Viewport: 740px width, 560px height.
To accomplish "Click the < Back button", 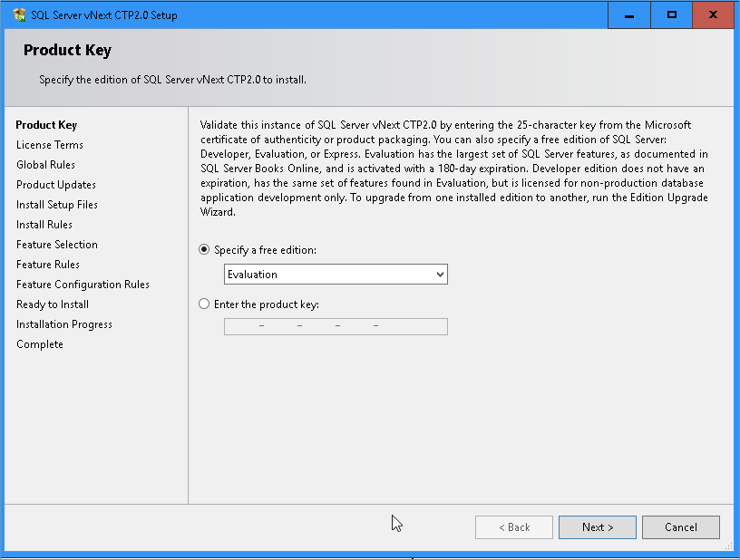I will pos(514,527).
